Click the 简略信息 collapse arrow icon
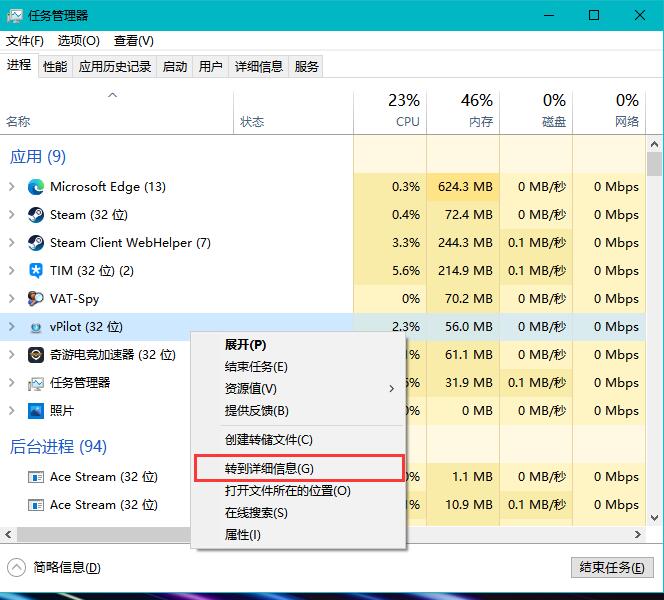Image resolution: width=664 pixels, height=600 pixels. [17, 567]
